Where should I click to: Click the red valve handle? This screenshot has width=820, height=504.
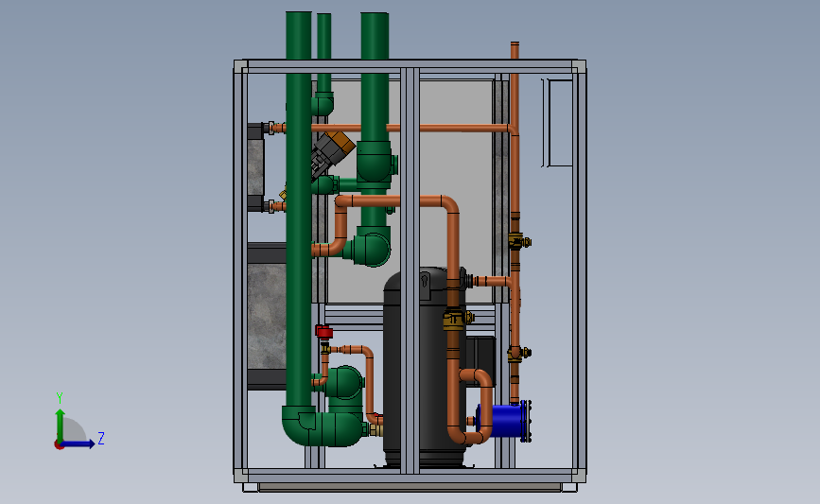324,332
